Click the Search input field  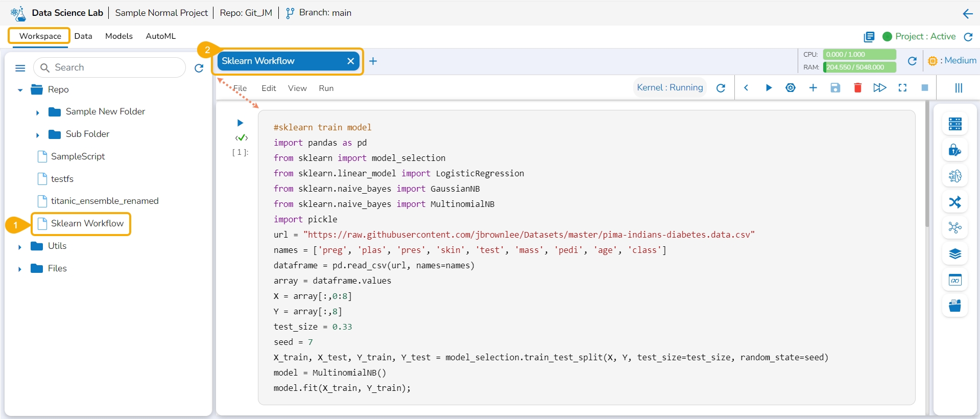[x=115, y=67]
